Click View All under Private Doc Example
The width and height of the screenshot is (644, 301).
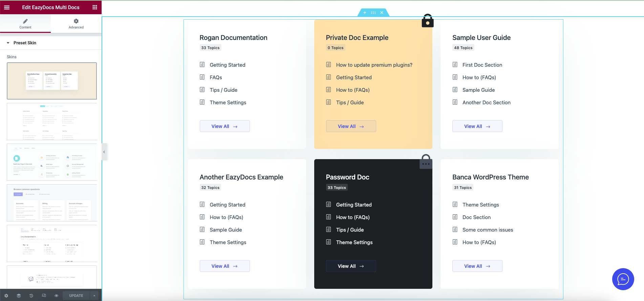pyautogui.click(x=351, y=126)
